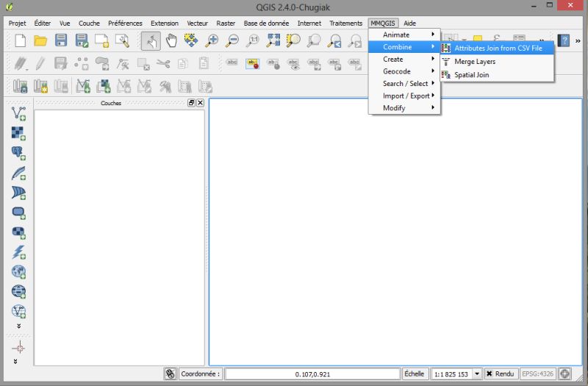The width and height of the screenshot is (588, 386).
Task: Click the Add Raster Layer checkered icon
Action: point(18,133)
